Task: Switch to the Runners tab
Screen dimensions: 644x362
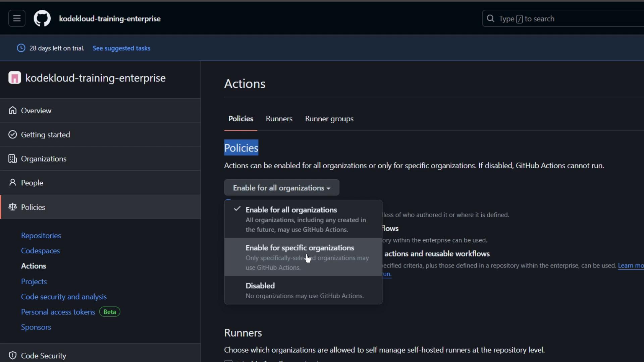Action: click(279, 119)
